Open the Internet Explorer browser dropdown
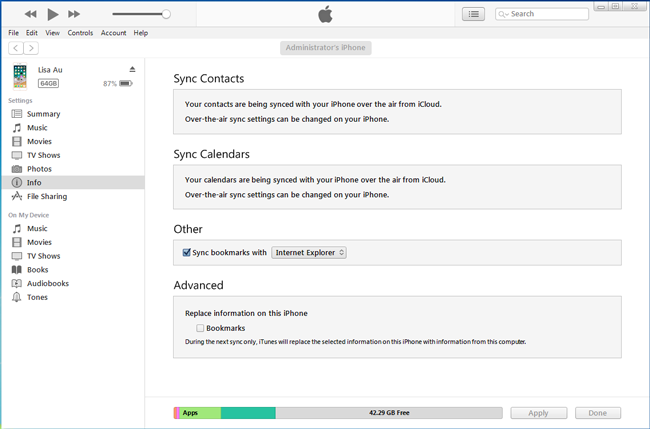The image size is (650, 429). point(309,252)
